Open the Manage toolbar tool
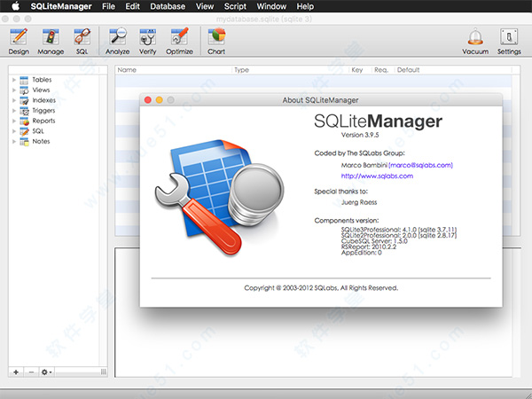Image resolution: width=532 pixels, height=399 pixels. coord(51,41)
